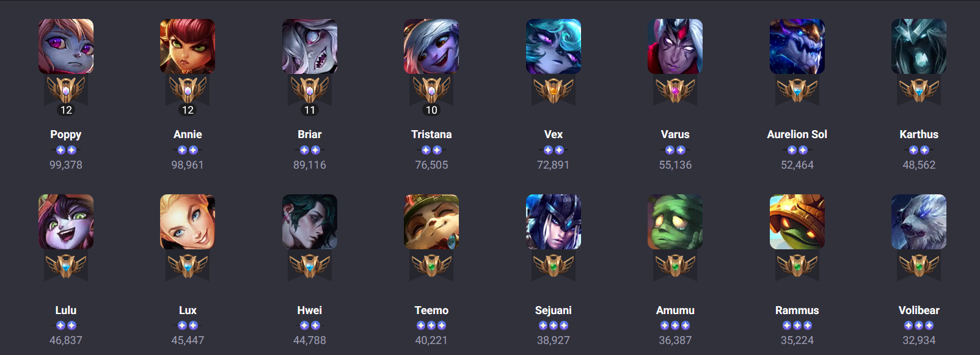
Task: Open the Hwei champion name link
Action: point(310,310)
